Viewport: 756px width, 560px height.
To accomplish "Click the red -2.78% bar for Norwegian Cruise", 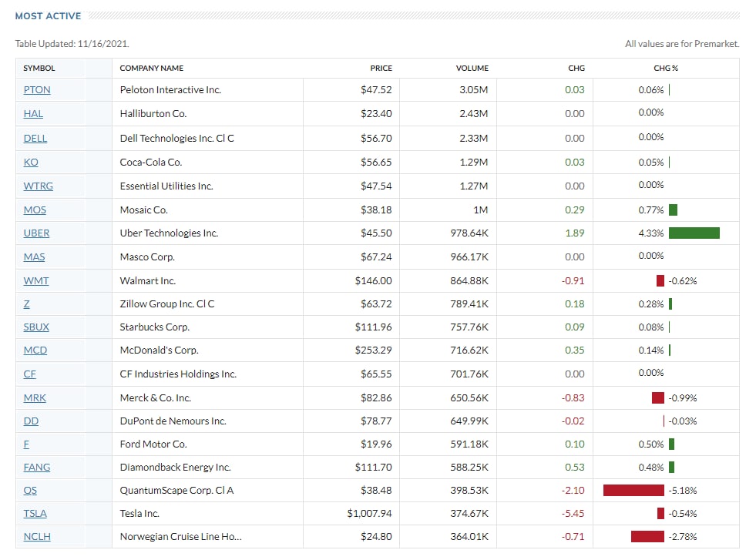I will [x=647, y=537].
